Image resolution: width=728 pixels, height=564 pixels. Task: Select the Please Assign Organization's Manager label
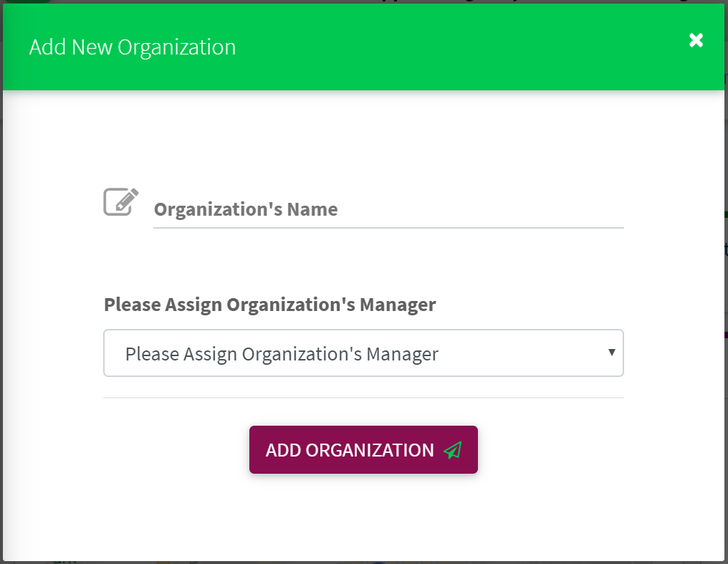pyautogui.click(x=269, y=305)
